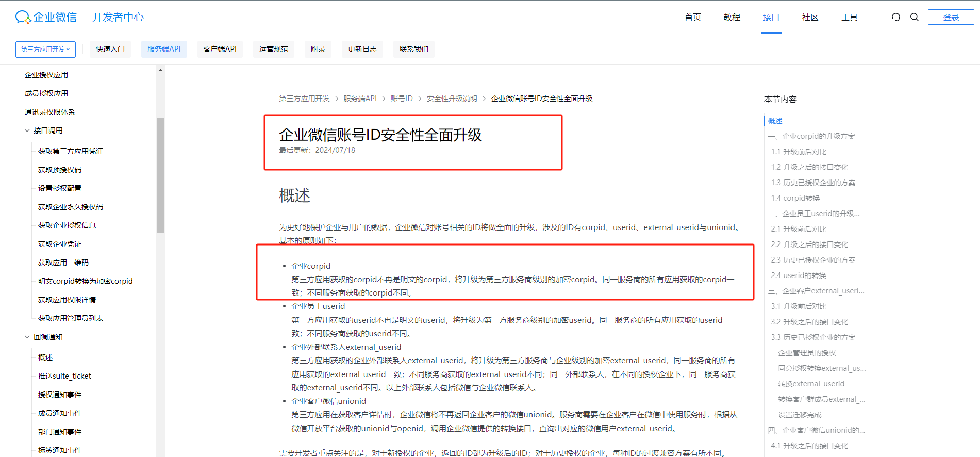The width and height of the screenshot is (980, 457).
Task: Open the 工具 nav item
Action: tap(850, 17)
